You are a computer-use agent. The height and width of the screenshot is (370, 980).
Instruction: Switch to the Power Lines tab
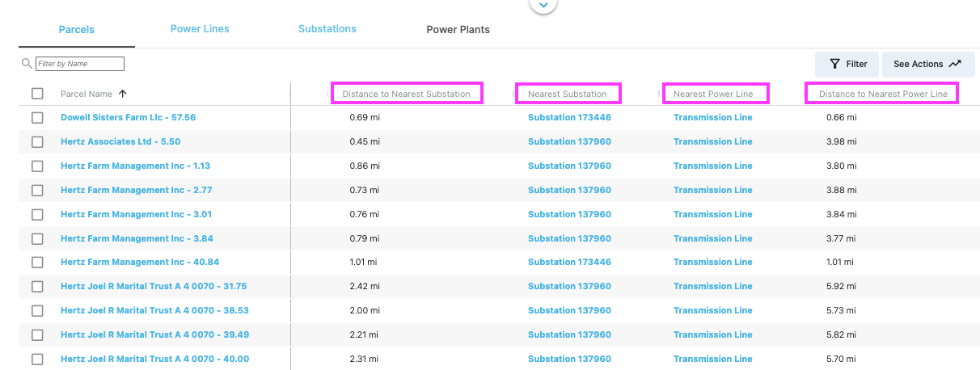[200, 29]
